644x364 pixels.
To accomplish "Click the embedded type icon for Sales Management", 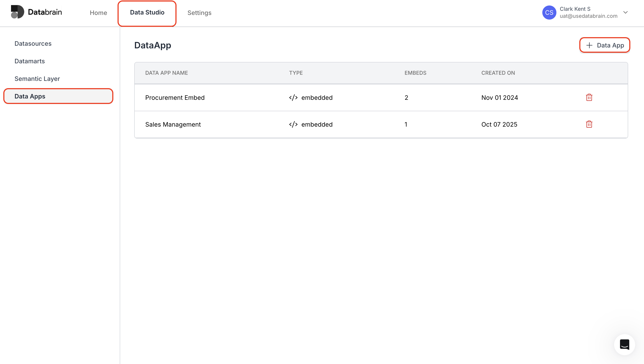I will pos(293,124).
